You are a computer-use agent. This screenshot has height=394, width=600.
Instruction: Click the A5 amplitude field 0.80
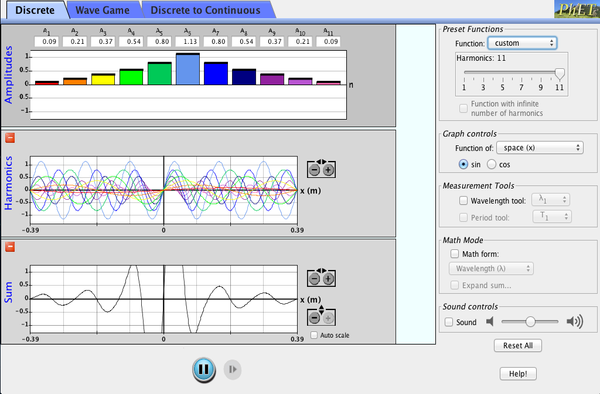(x=160, y=41)
